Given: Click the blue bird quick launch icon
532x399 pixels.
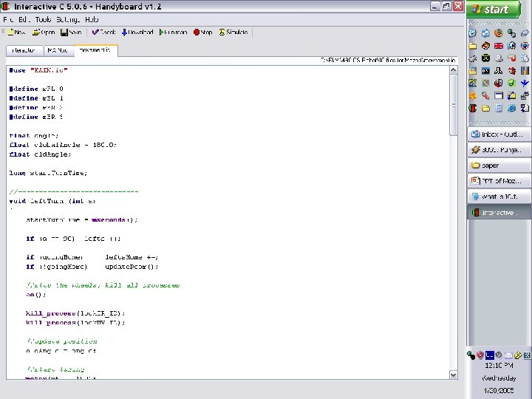Looking at the screenshot, I should (x=525, y=83).
